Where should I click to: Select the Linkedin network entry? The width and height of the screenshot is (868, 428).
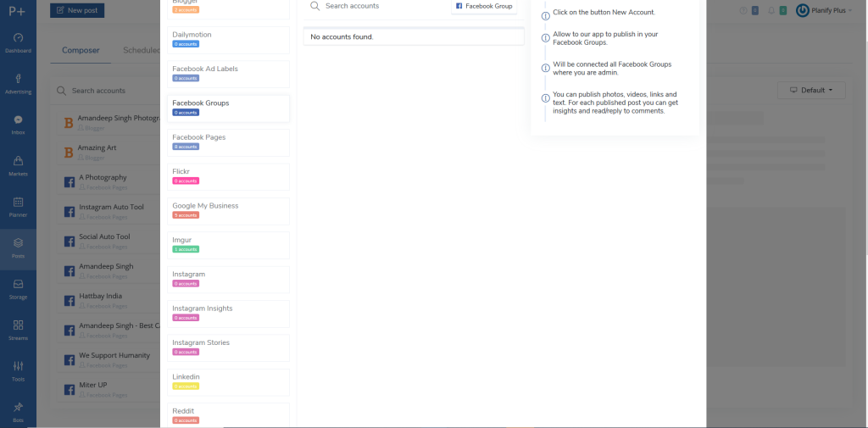tap(229, 381)
